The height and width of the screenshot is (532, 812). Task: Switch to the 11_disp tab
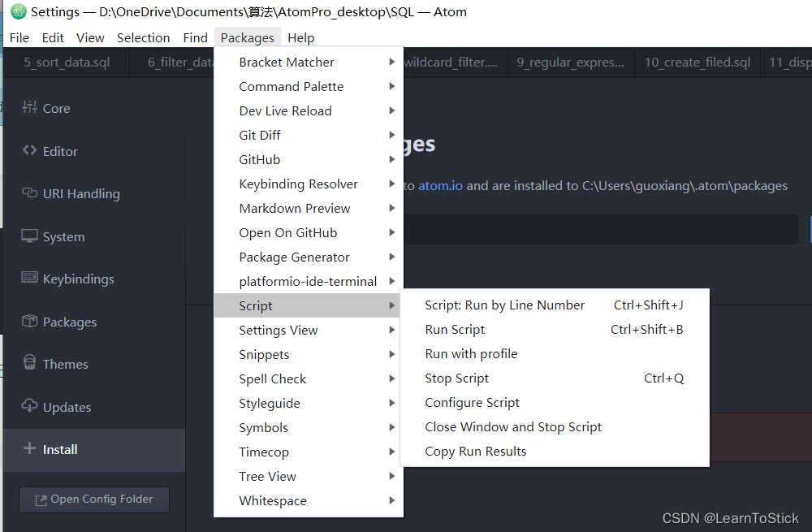[x=786, y=63]
